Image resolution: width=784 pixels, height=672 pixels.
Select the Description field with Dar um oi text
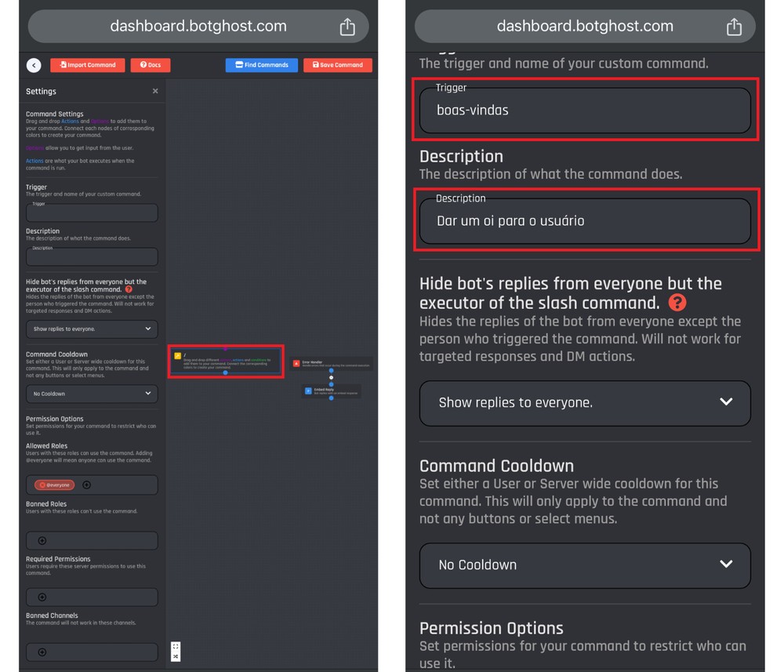584,222
